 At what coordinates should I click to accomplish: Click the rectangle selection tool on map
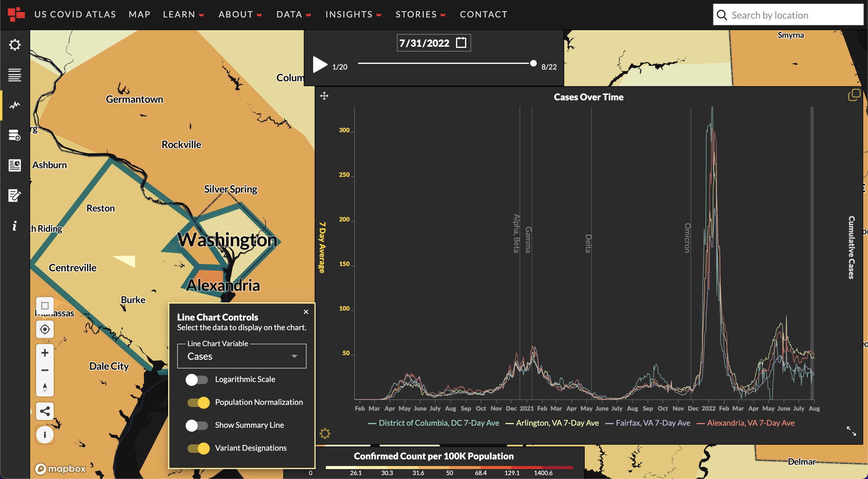point(45,305)
